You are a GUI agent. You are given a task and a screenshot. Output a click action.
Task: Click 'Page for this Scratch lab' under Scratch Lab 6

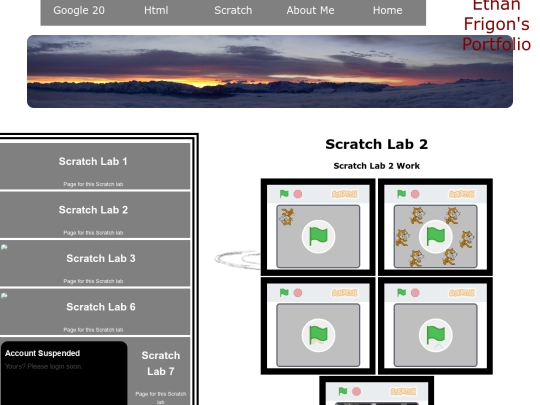pyautogui.click(x=93, y=330)
